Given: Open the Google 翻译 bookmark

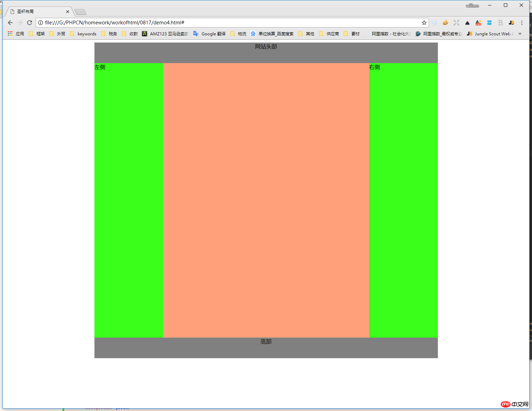Looking at the screenshot, I should tap(210, 34).
